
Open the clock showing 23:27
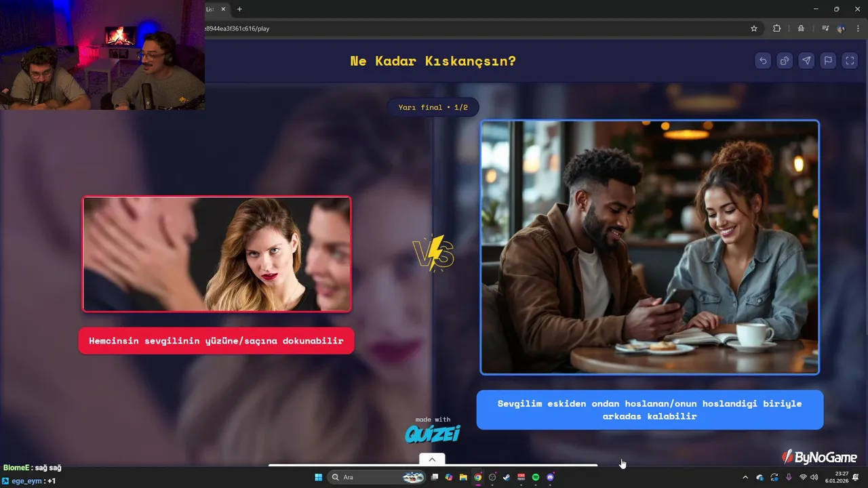point(837,477)
